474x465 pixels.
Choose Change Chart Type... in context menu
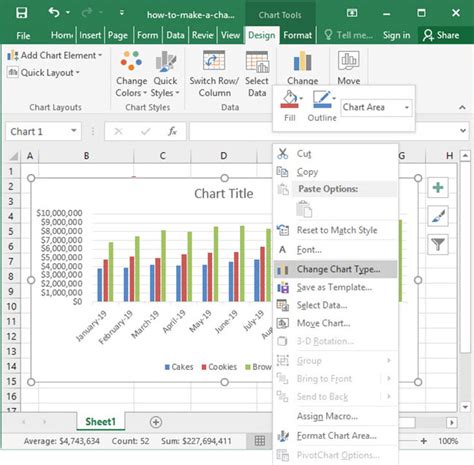[x=336, y=269]
